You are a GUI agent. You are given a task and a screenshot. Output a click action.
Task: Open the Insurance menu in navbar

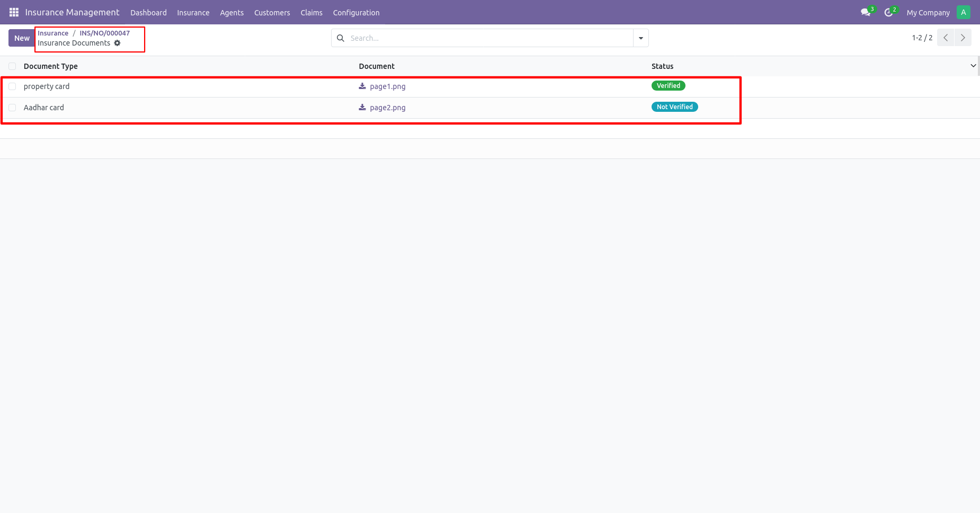pos(193,13)
